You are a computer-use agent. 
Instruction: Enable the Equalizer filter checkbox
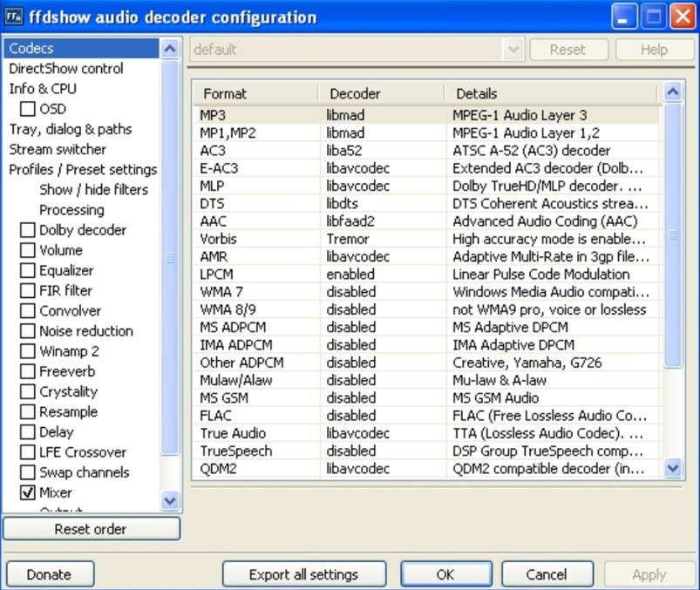[x=28, y=271]
